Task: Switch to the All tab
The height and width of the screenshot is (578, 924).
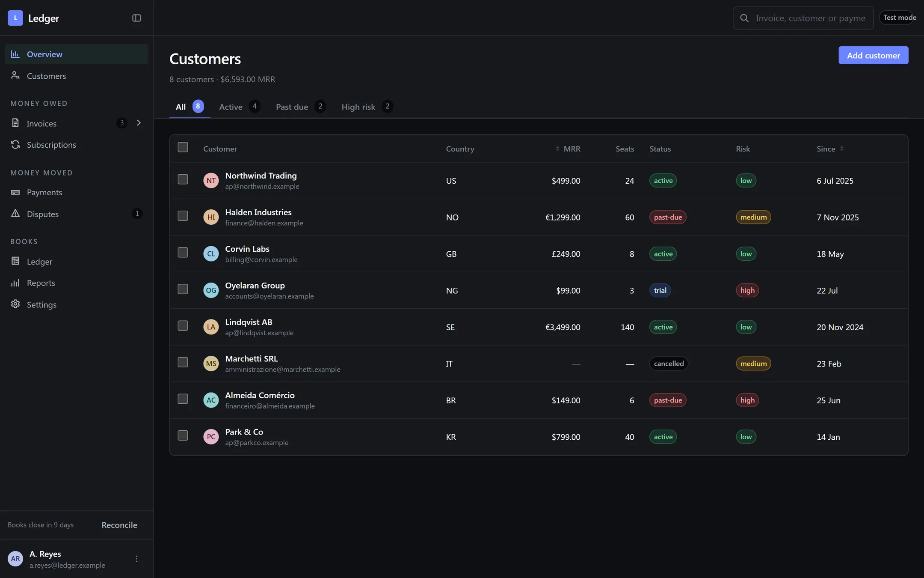Action: (190, 107)
